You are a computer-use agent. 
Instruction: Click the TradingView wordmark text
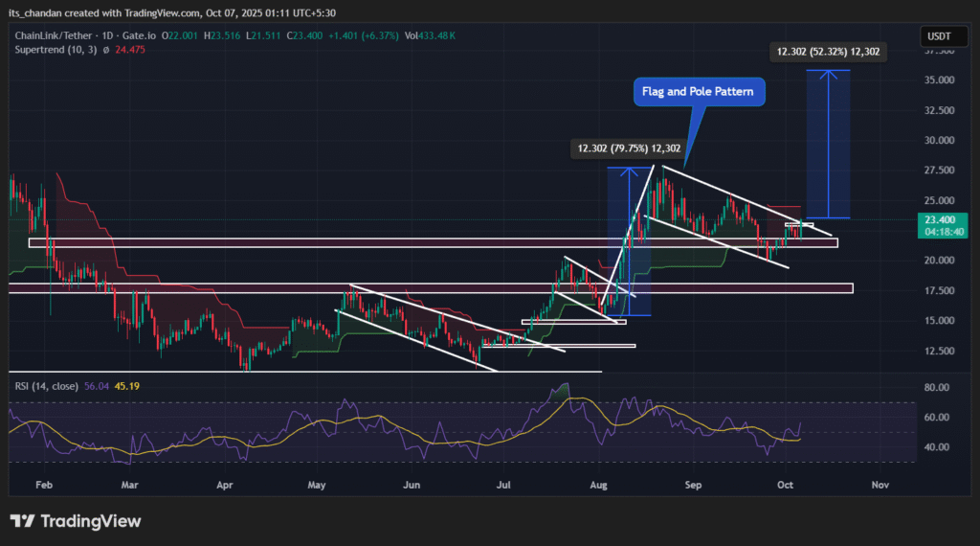90,522
